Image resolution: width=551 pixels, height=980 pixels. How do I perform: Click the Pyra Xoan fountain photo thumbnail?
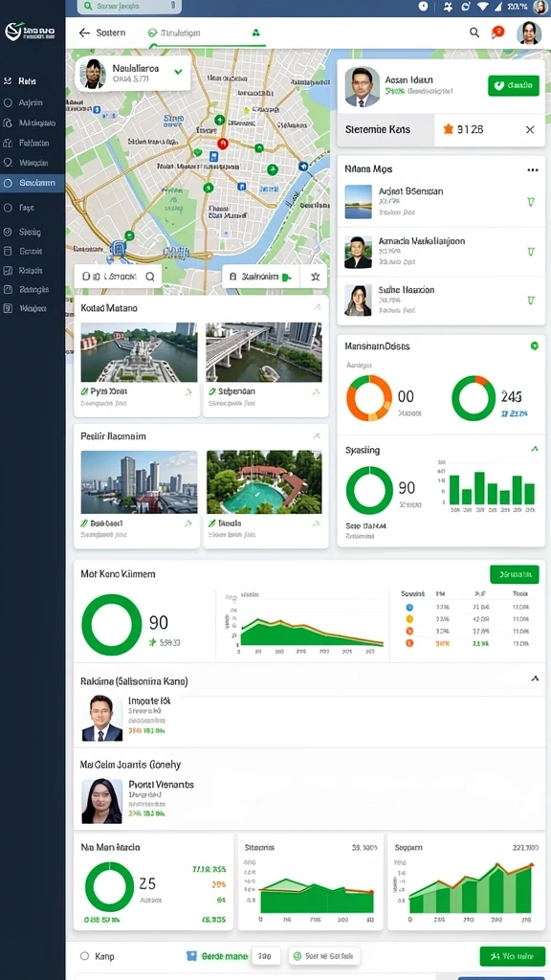pyautogui.click(x=139, y=352)
